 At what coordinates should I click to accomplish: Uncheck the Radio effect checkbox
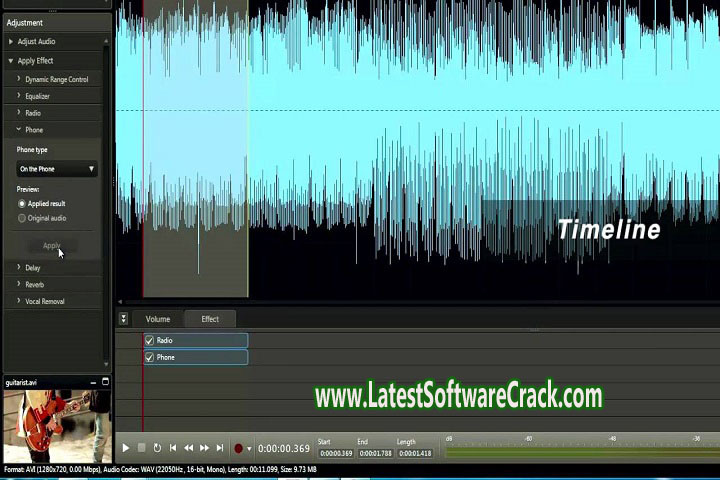click(x=149, y=340)
